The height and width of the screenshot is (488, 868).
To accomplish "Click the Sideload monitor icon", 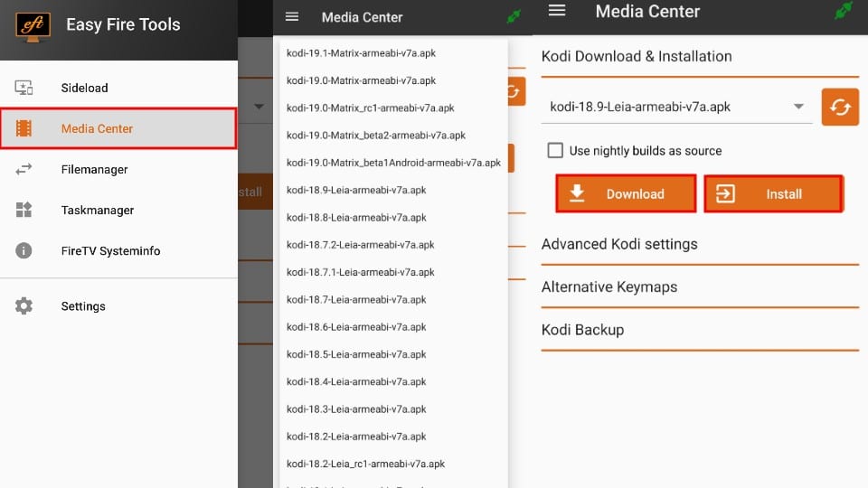I will [24, 88].
